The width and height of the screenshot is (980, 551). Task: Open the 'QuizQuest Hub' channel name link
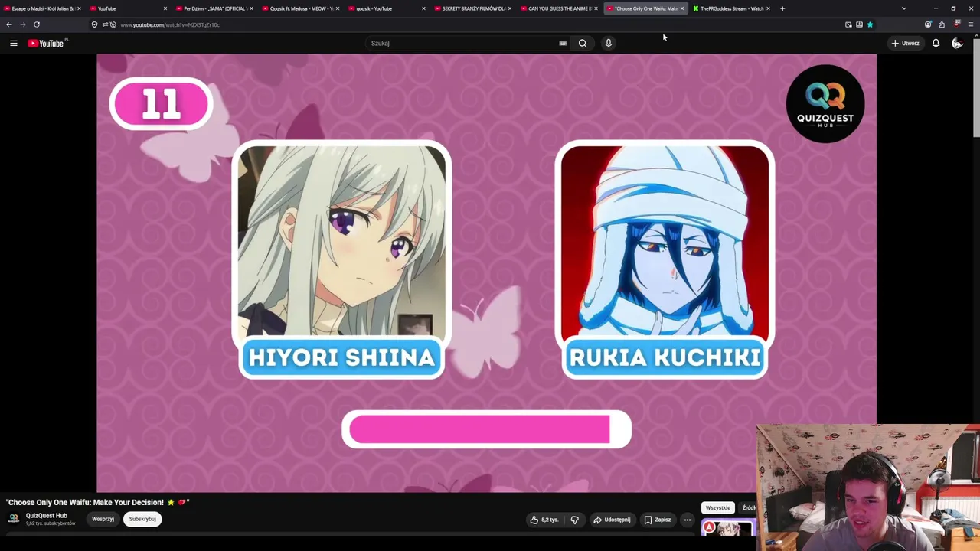click(x=47, y=516)
